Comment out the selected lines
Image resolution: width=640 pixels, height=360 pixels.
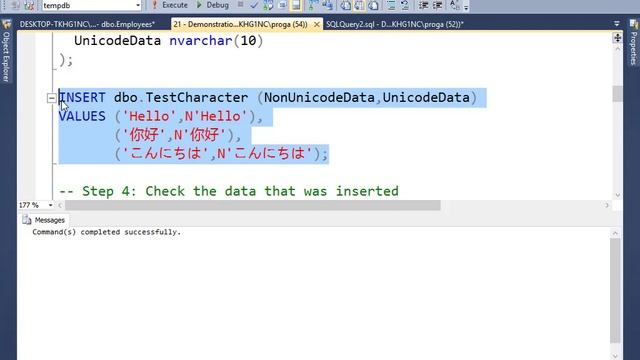click(x=391, y=5)
